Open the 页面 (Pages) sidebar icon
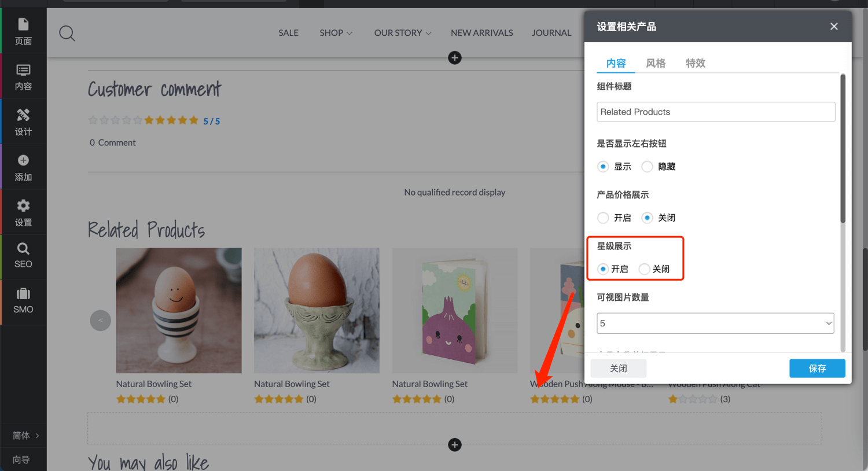868x471 pixels. click(x=23, y=31)
